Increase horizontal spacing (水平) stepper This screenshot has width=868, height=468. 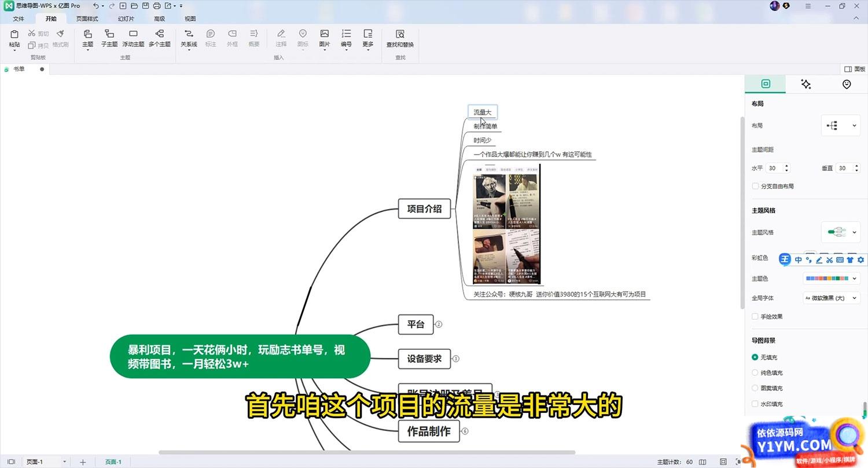786,166
